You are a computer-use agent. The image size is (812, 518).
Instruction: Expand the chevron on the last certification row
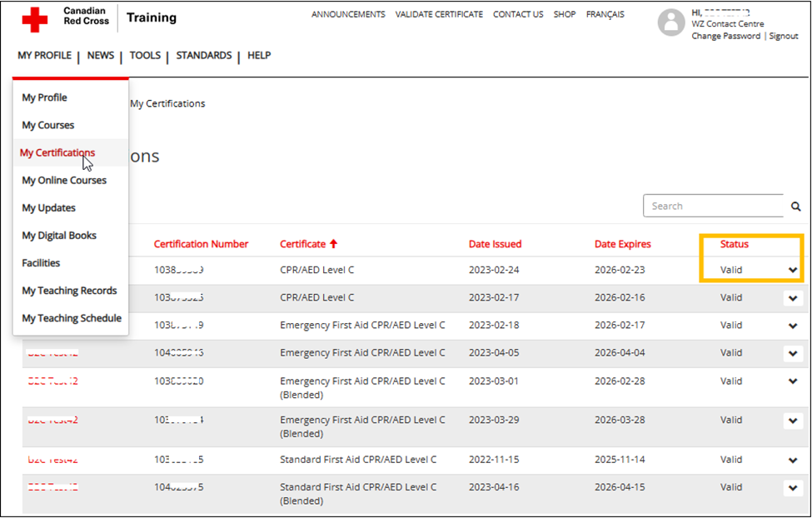click(793, 487)
